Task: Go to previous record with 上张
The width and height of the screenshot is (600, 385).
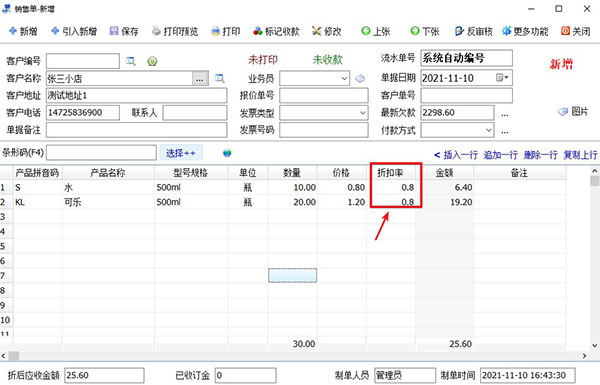Action: click(376, 31)
